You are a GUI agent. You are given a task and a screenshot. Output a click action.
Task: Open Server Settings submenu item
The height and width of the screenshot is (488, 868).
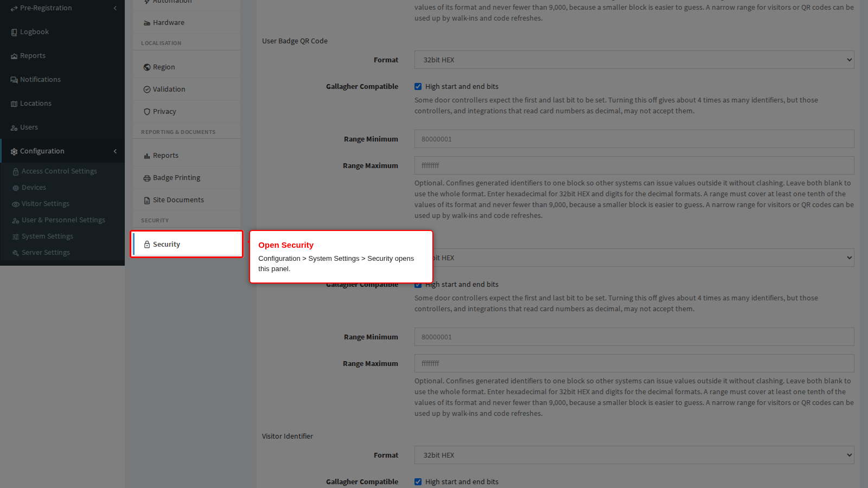click(62, 253)
